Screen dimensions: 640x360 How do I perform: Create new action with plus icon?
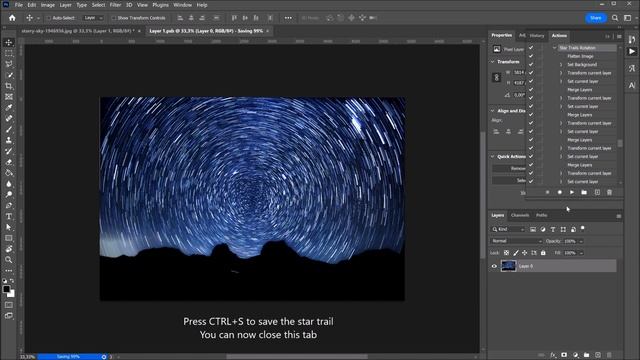(x=597, y=192)
